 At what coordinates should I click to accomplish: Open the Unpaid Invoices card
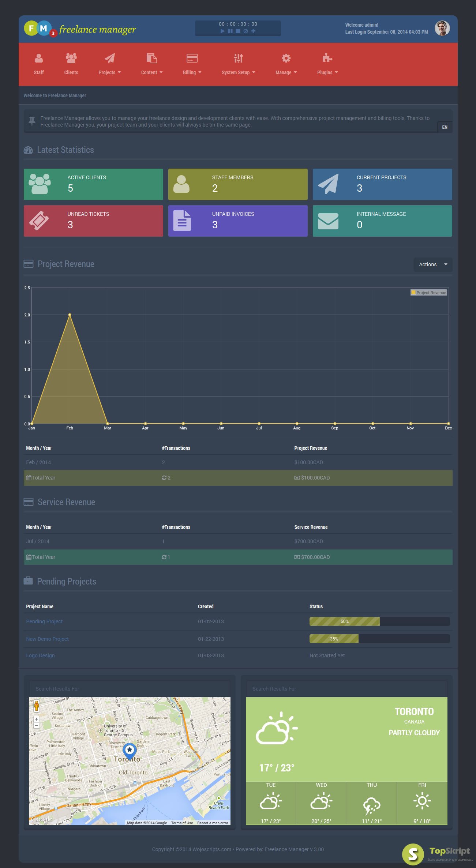tap(238, 221)
